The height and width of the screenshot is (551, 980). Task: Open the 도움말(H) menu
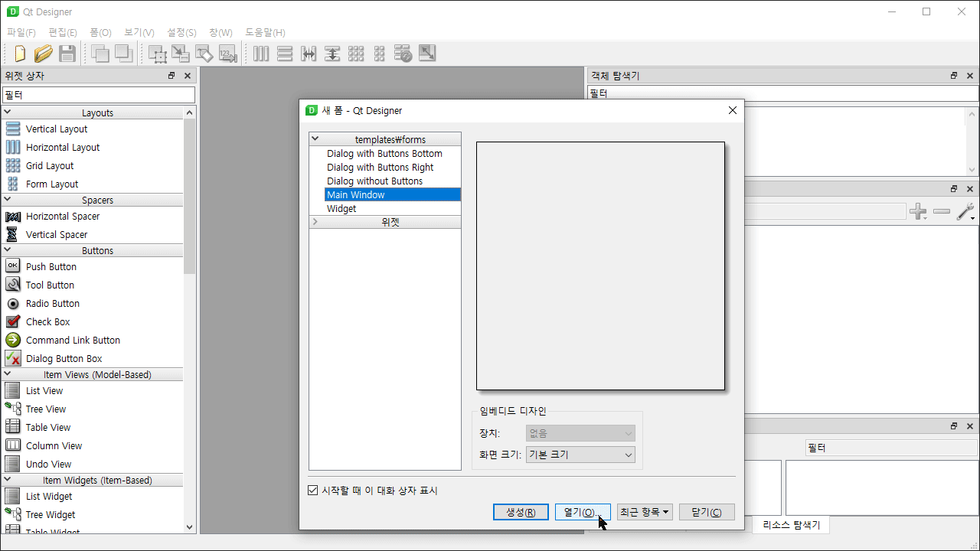pos(265,32)
